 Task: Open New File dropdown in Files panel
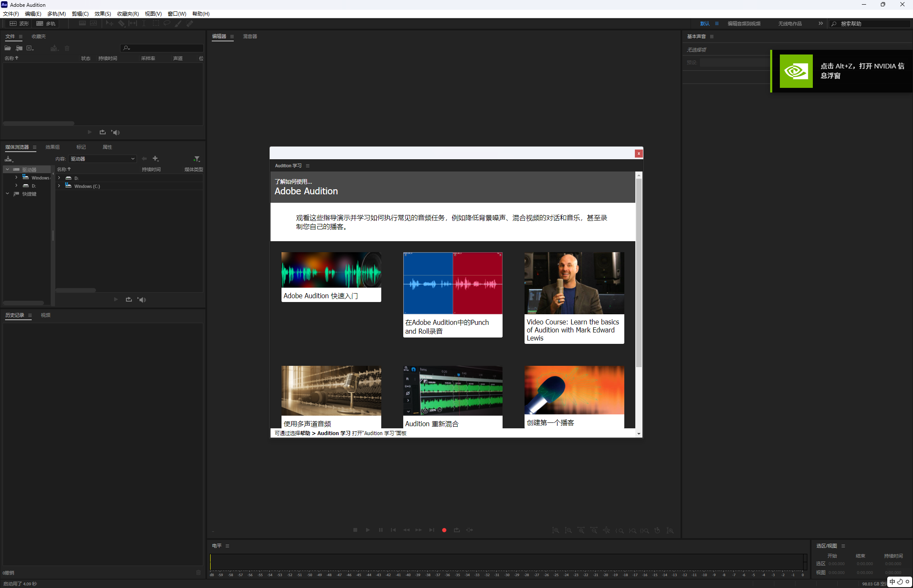click(x=30, y=48)
